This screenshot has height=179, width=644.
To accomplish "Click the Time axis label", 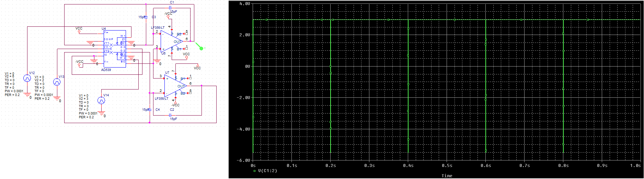I will [x=447, y=176].
